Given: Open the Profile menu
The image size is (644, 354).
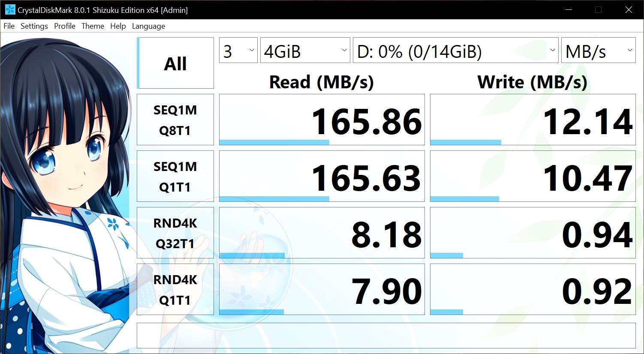Looking at the screenshot, I should pos(65,26).
